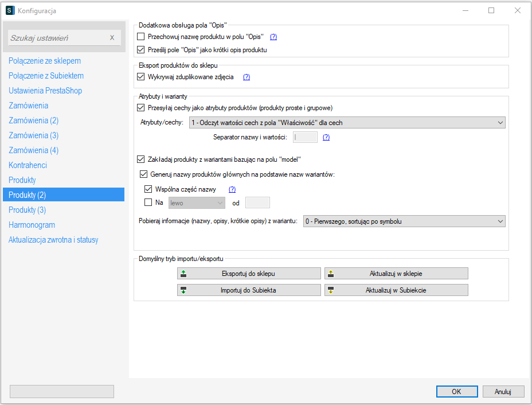The image size is (532, 405).
Task: Open help link next to Separator nazwy i wartości
Action: point(326,137)
